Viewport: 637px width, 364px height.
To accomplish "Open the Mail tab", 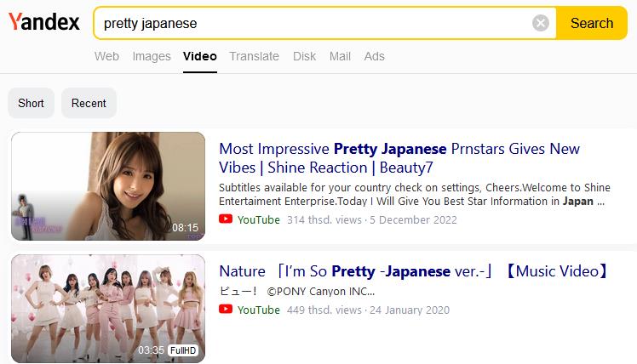I will [x=340, y=56].
